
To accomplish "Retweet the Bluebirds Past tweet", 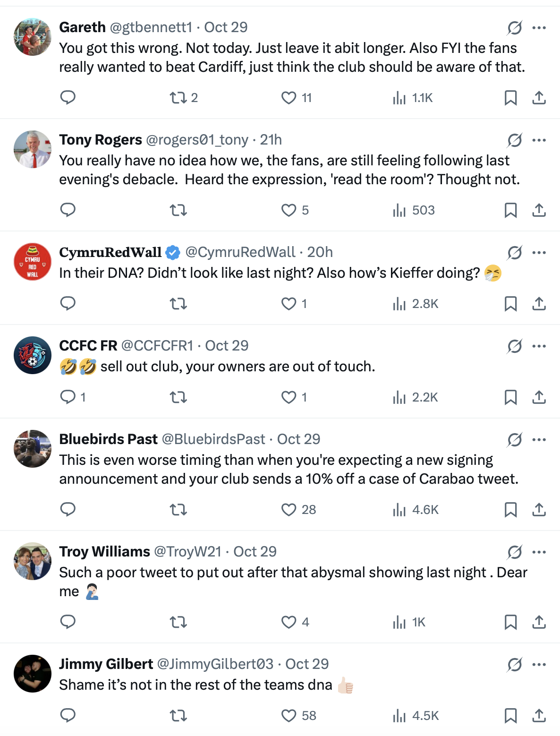I will (178, 510).
